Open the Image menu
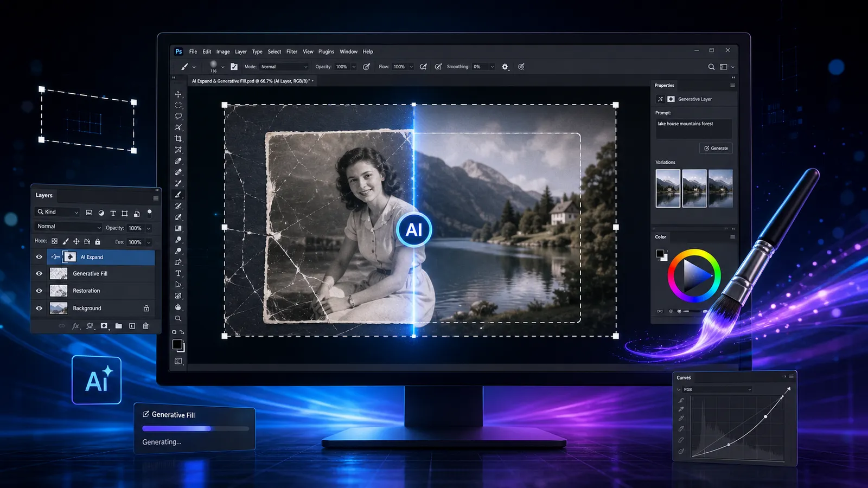868x488 pixels. [223, 52]
